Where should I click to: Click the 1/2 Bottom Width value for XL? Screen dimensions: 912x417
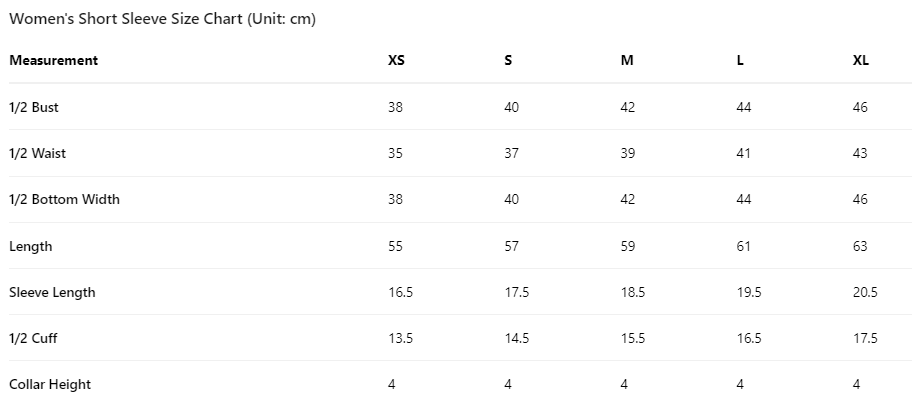pyautogui.click(x=860, y=199)
